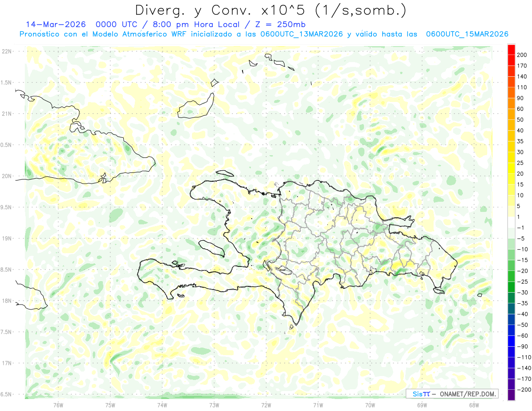Click the 0.5N axis label

(6, 145)
